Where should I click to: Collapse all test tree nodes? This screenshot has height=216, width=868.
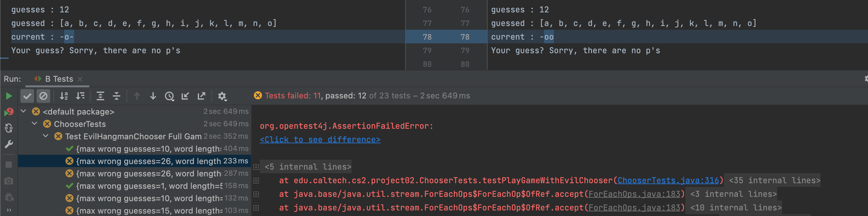click(x=116, y=96)
